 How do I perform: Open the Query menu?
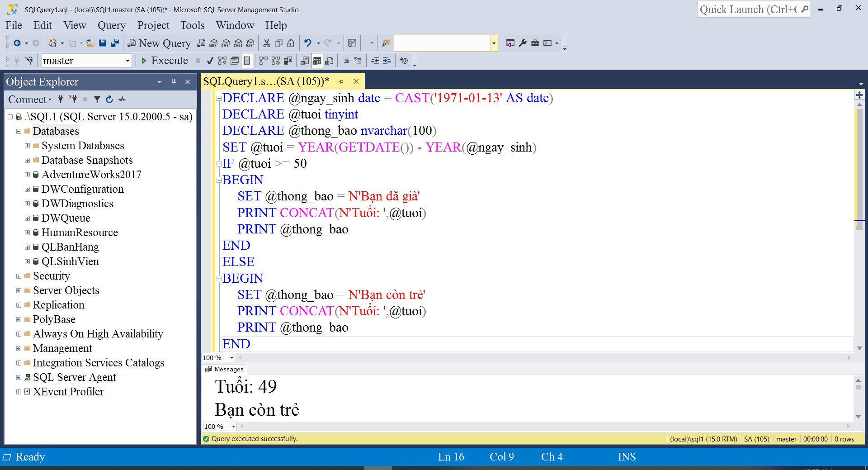point(111,25)
